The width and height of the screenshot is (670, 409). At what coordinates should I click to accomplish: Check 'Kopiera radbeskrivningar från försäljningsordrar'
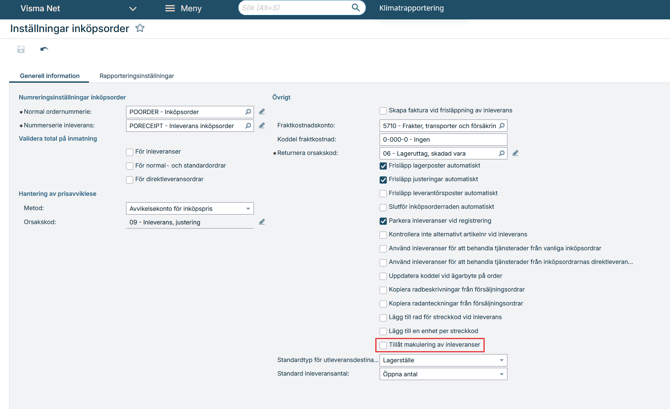[383, 290]
